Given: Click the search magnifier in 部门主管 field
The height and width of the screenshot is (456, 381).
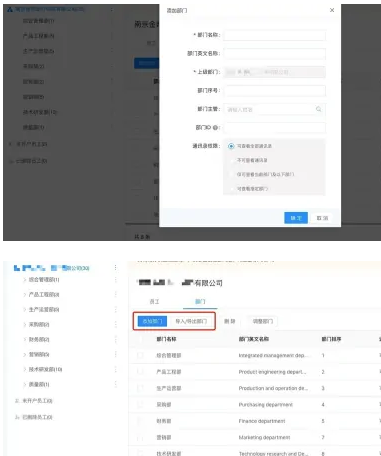Looking at the screenshot, I should coord(318,109).
